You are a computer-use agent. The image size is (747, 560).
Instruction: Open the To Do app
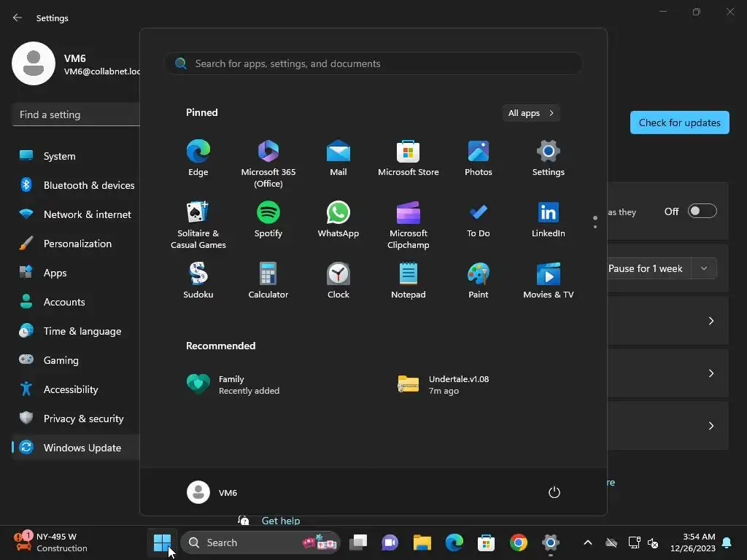[x=479, y=219]
